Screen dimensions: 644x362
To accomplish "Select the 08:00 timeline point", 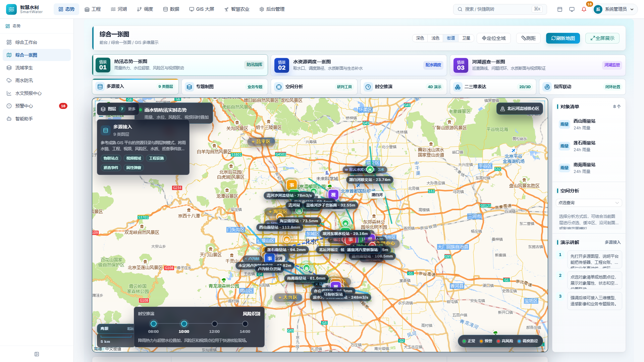I will (x=153, y=324).
